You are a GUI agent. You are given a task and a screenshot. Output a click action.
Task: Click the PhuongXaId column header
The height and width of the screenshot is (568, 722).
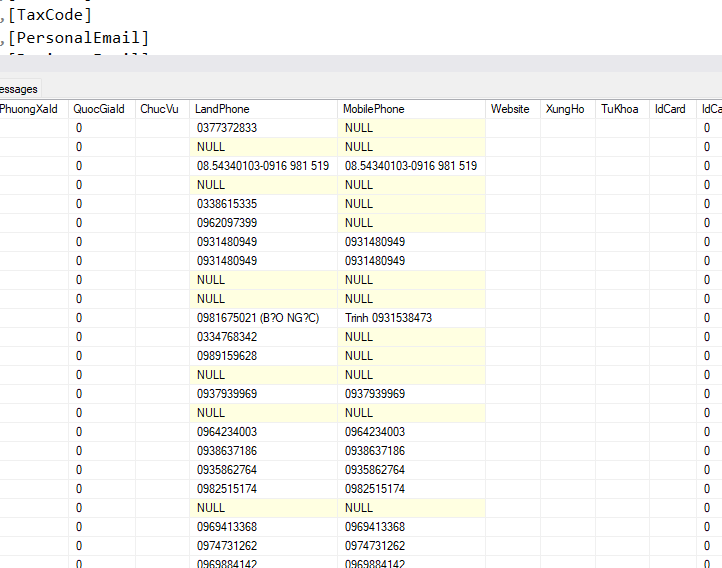pos(30,109)
